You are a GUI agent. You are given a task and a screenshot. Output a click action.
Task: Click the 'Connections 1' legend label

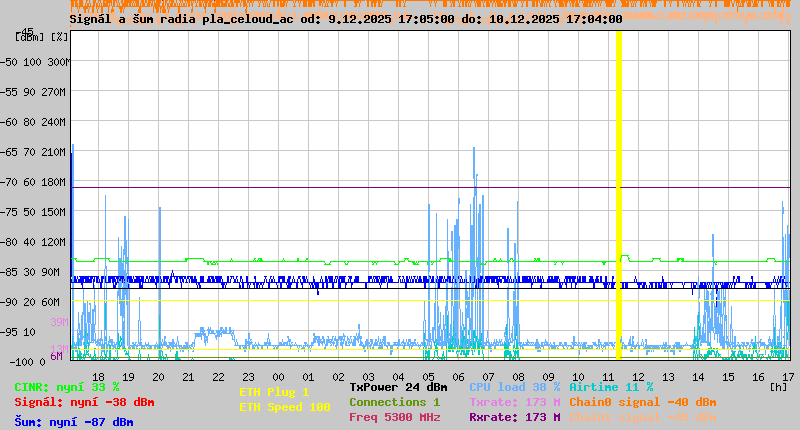394,402
